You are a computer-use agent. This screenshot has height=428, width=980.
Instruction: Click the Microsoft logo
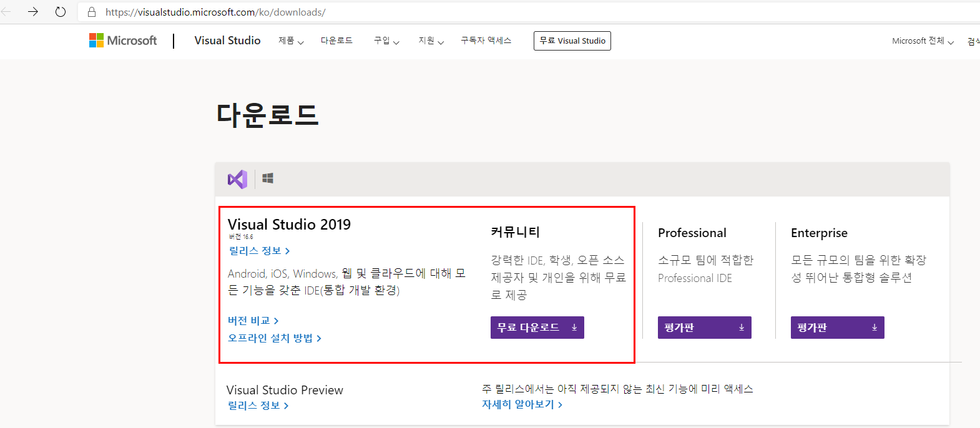click(x=123, y=41)
